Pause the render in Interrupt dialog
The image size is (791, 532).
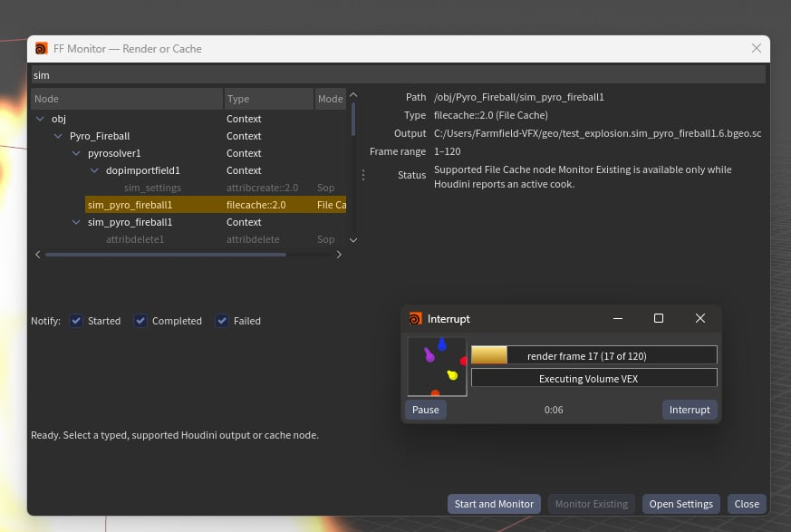(425, 410)
